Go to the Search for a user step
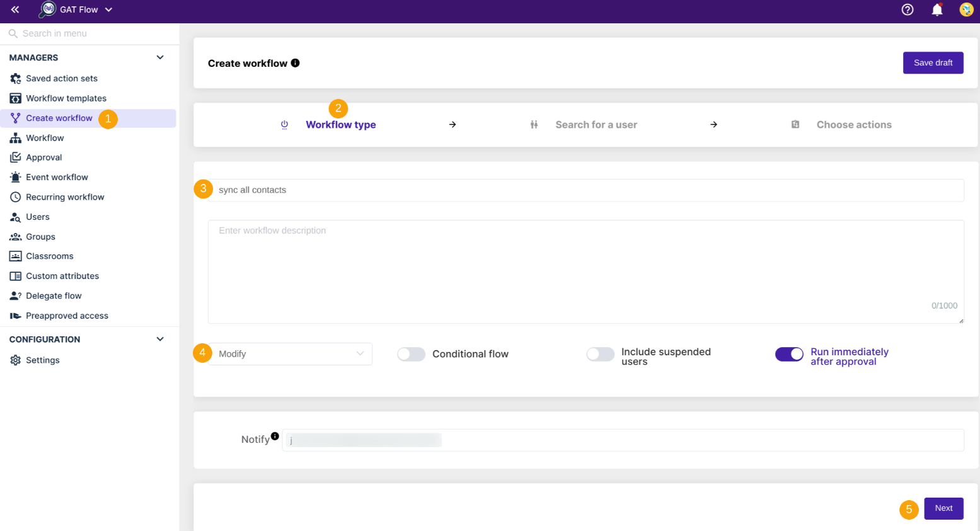 pyautogui.click(x=596, y=124)
